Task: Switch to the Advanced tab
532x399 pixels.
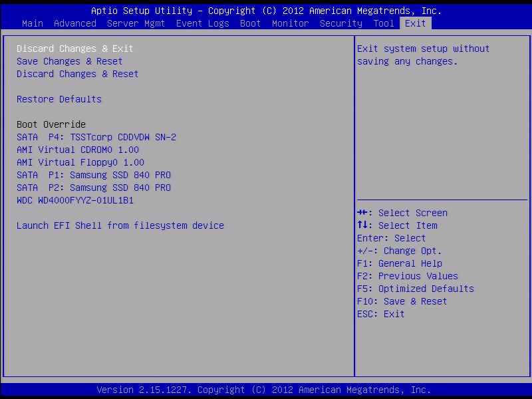Action: (75, 23)
